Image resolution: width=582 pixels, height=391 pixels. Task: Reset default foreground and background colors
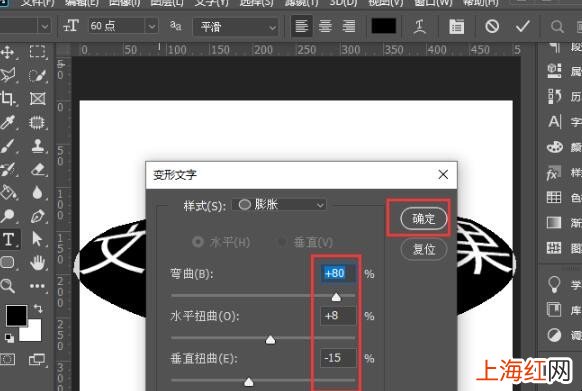[9, 338]
